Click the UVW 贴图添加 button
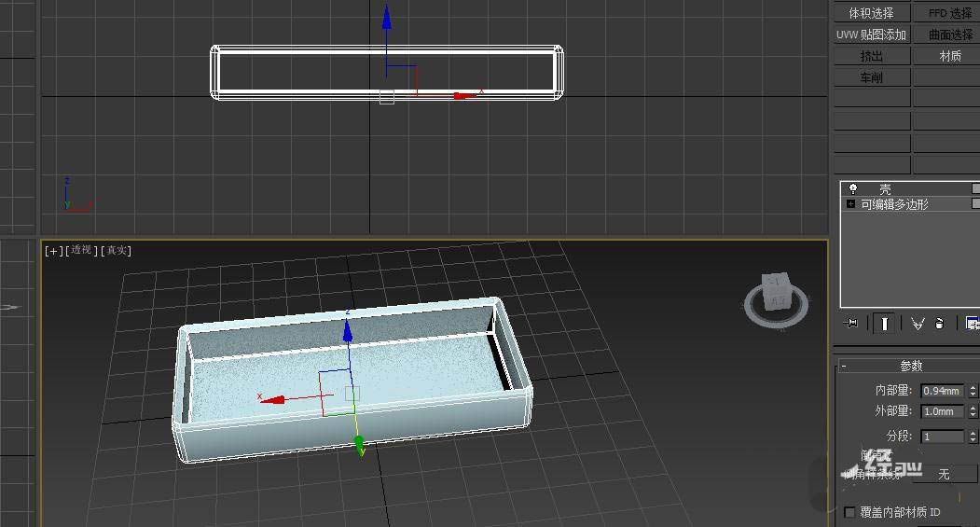 point(871,35)
